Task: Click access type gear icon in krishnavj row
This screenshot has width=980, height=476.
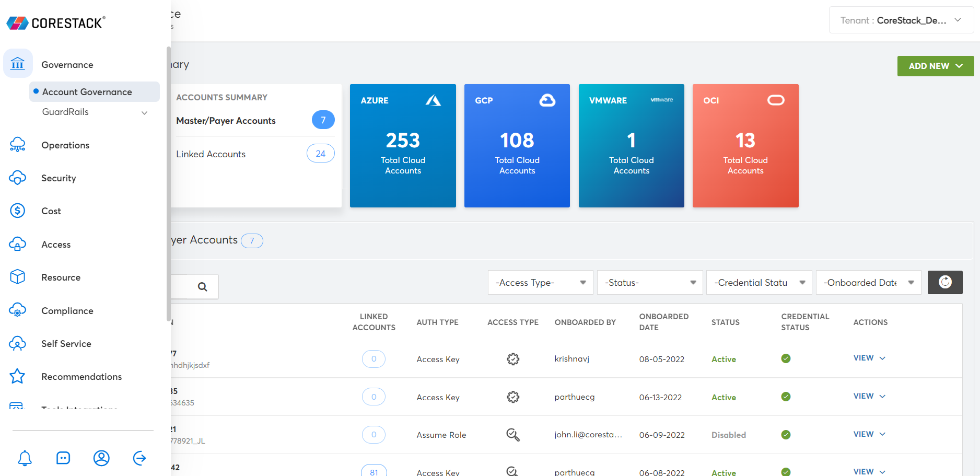Action: click(x=513, y=359)
